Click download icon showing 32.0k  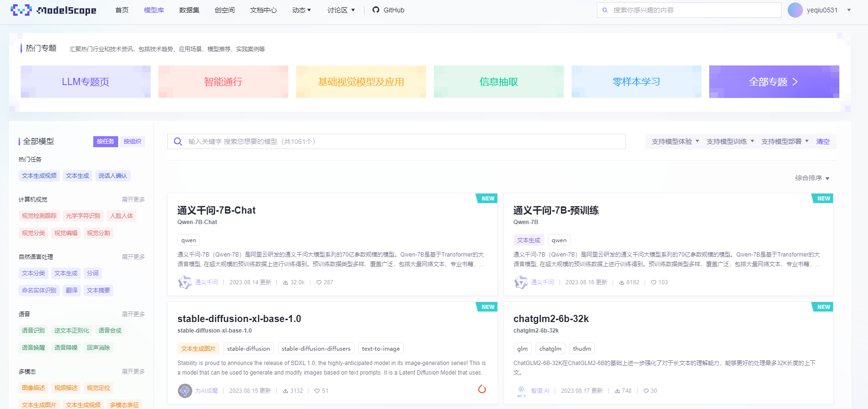coord(286,282)
